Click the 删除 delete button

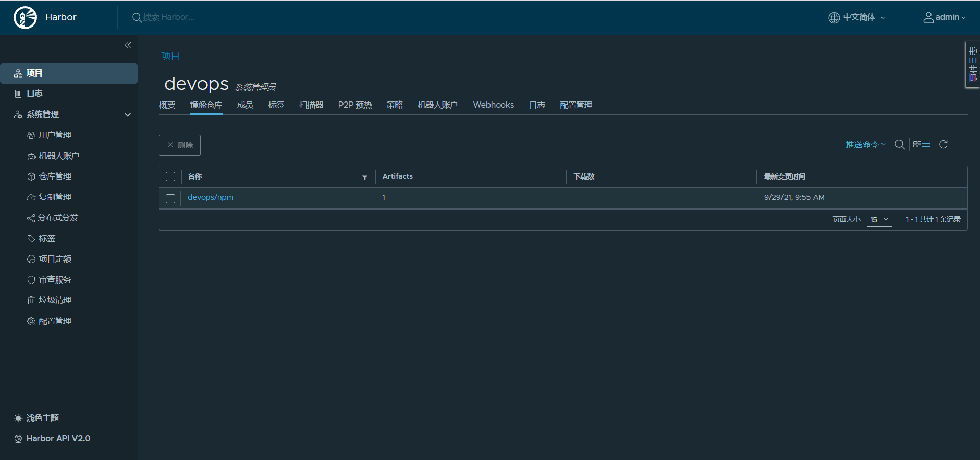180,145
